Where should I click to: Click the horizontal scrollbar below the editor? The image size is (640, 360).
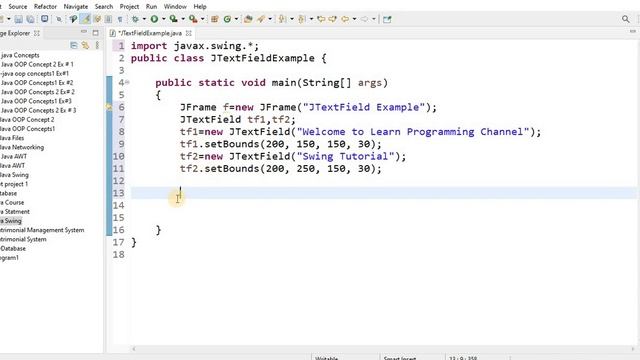point(383,349)
